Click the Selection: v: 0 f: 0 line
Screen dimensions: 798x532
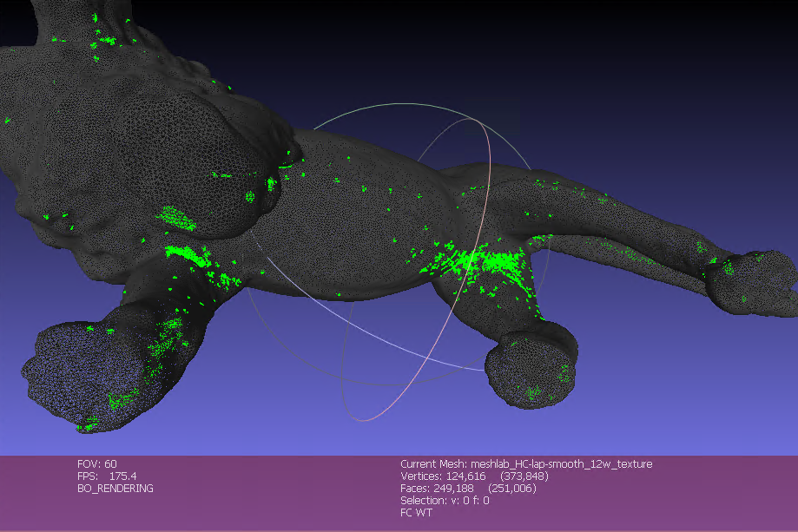(x=445, y=501)
